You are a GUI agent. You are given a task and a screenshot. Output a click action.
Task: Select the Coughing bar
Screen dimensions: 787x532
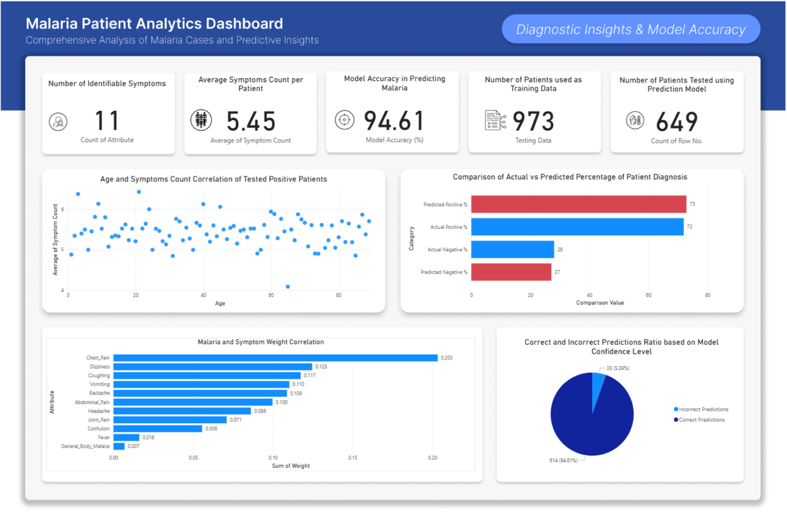[207, 375]
